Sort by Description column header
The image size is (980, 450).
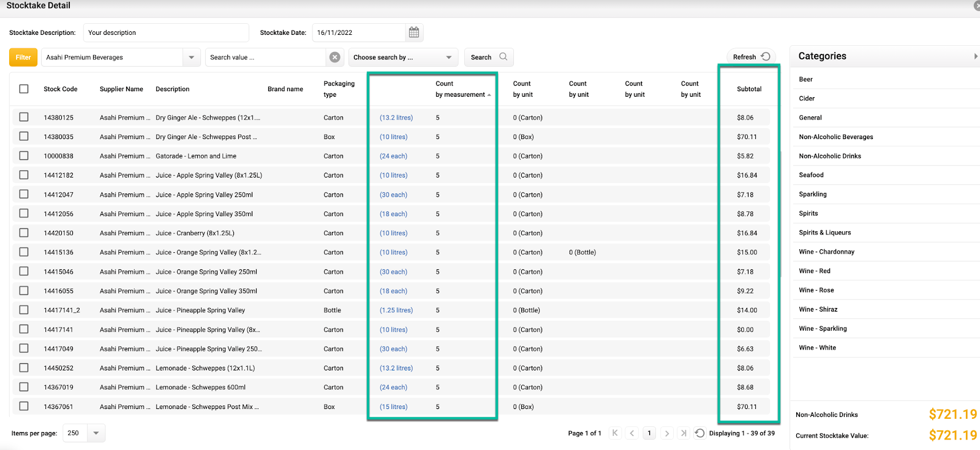(x=173, y=89)
